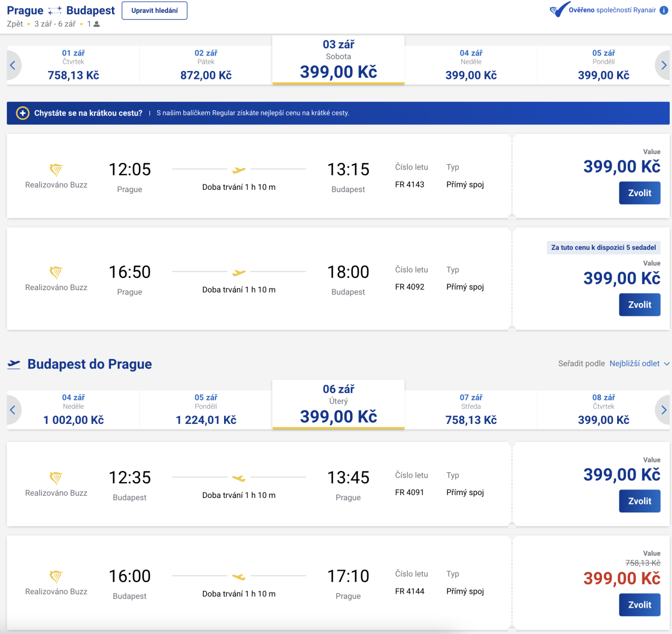This screenshot has height=634, width=672.
Task: Click previous dates arrow for outbound flights
Action: tap(13, 66)
